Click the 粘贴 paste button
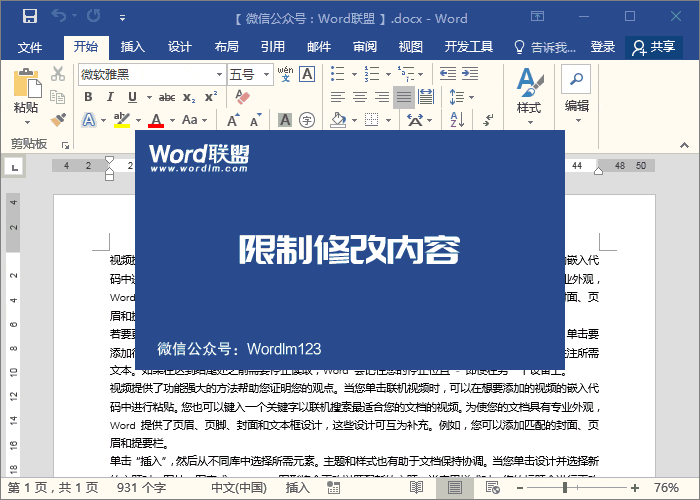Image resolution: width=700 pixels, height=500 pixels. [x=26, y=96]
